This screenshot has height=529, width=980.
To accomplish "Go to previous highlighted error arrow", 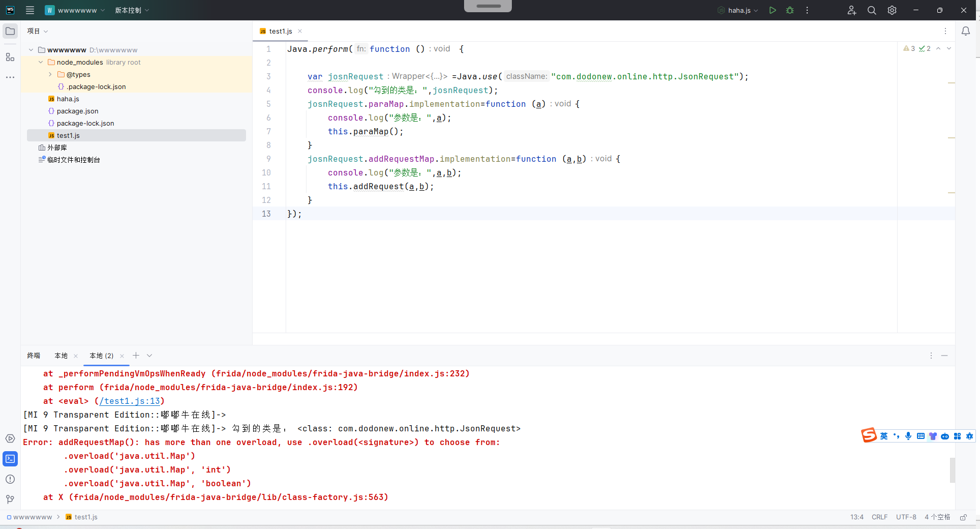I will pos(938,48).
